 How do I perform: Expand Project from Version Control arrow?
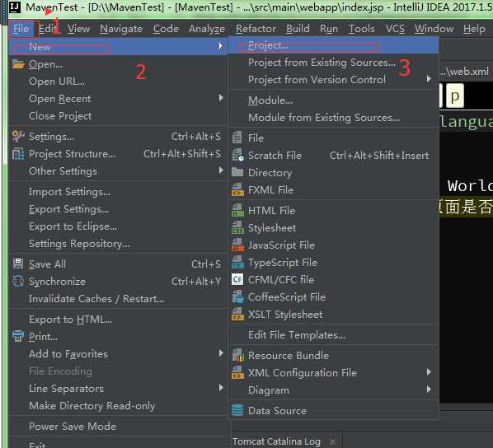pyautogui.click(x=430, y=79)
